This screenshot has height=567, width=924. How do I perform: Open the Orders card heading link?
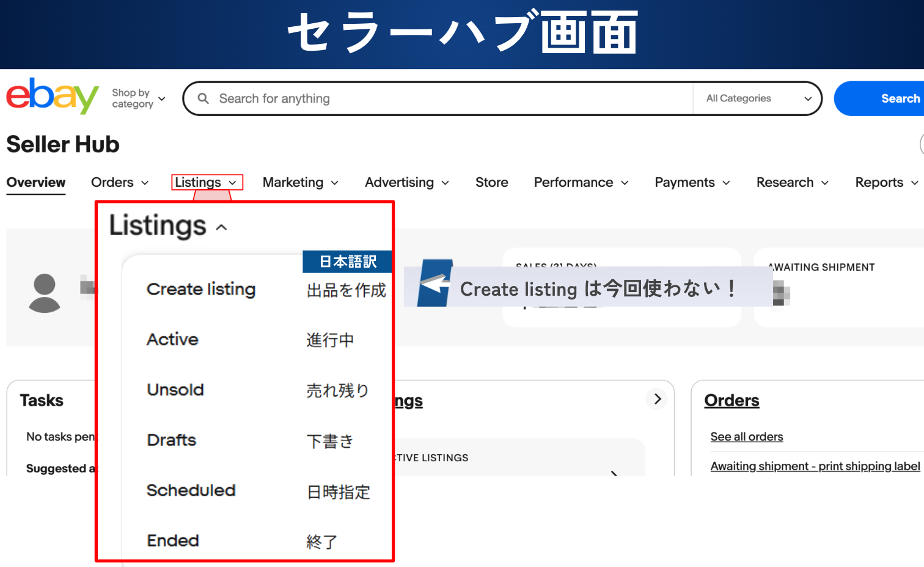click(732, 400)
